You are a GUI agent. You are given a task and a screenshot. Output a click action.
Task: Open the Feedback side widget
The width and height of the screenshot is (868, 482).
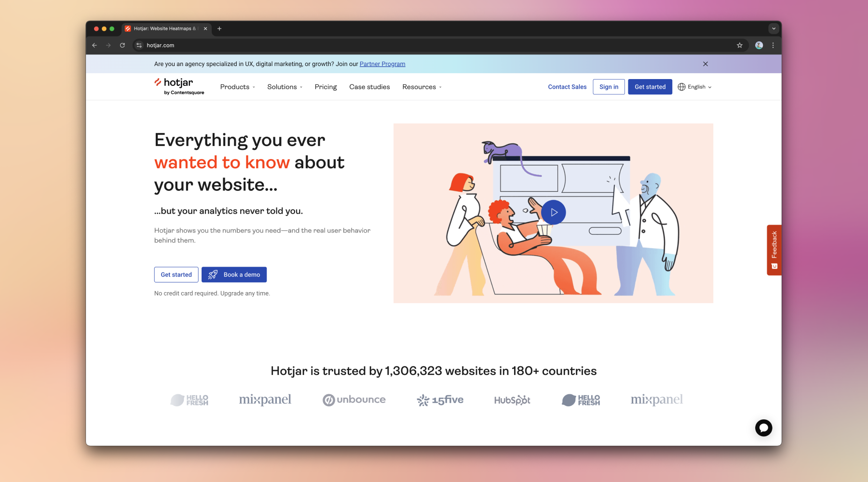click(774, 250)
